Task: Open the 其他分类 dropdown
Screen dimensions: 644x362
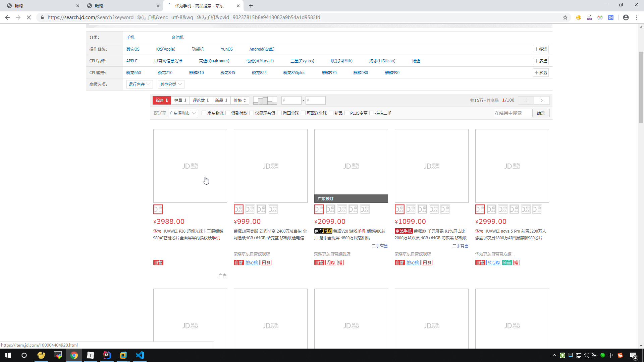Action: [171, 84]
